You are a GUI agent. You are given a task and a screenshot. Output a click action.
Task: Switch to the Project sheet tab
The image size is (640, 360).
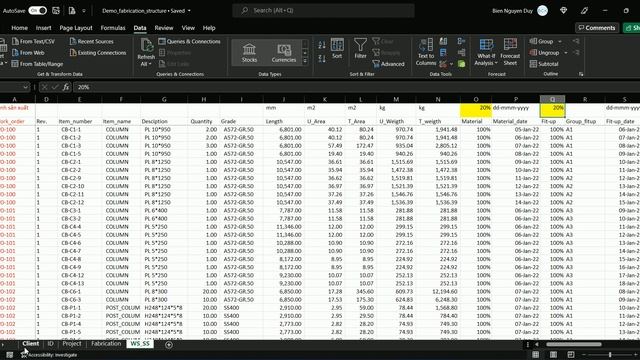72,344
